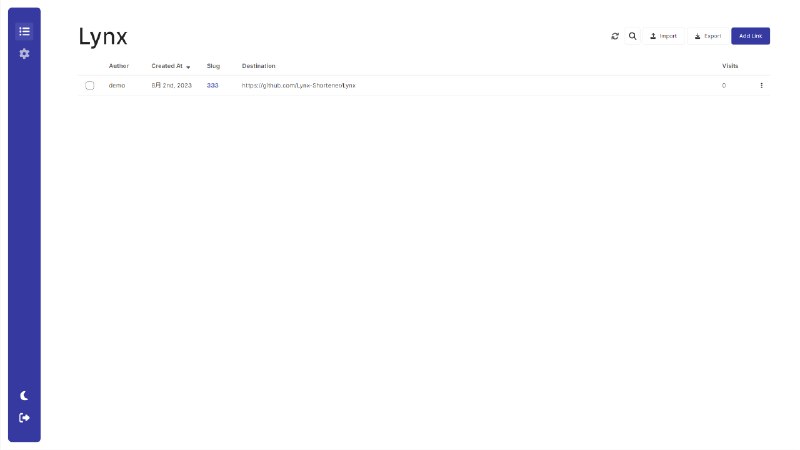The image size is (800, 450).
Task: Open the 333 slug link
Action: click(212, 86)
